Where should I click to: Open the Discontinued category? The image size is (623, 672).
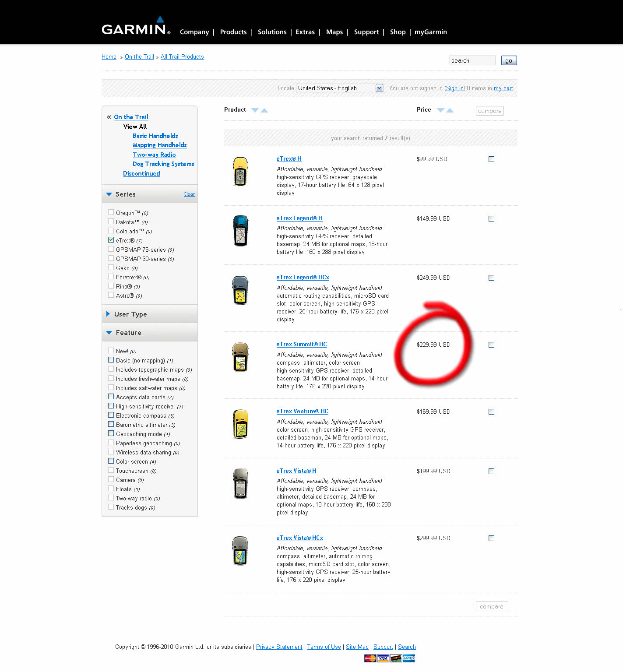click(x=141, y=173)
